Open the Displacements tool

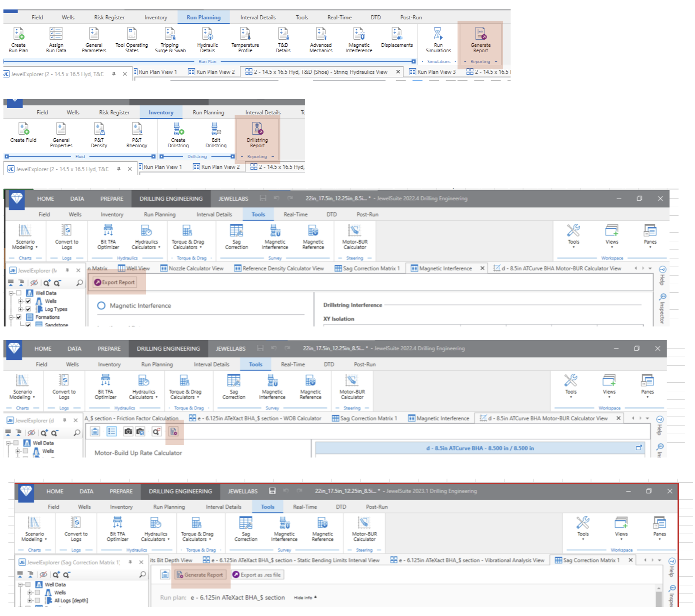(397, 37)
